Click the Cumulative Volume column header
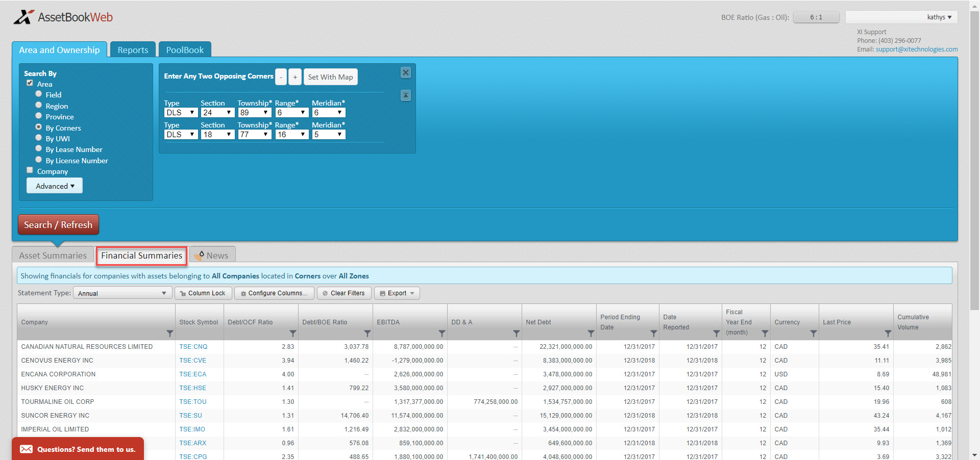 click(x=923, y=322)
